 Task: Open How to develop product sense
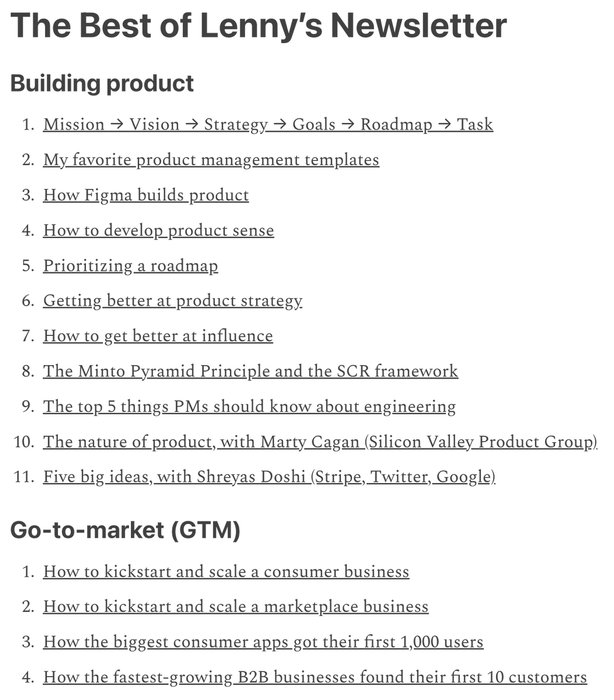click(158, 230)
